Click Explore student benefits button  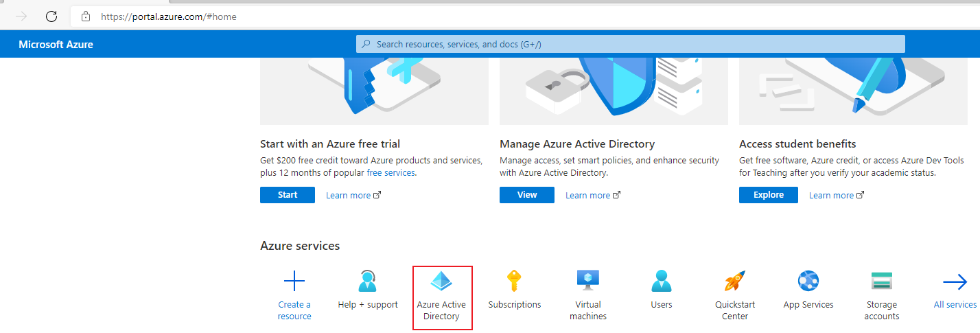point(769,195)
